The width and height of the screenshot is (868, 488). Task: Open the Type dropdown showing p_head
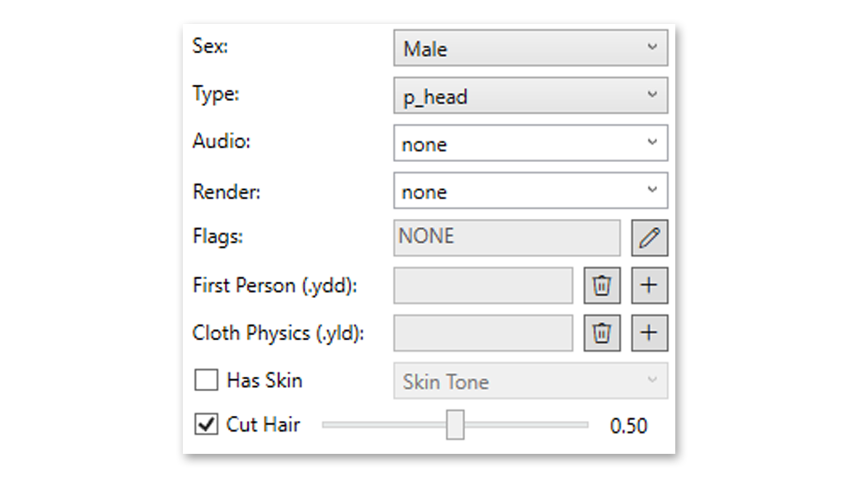pos(530,95)
